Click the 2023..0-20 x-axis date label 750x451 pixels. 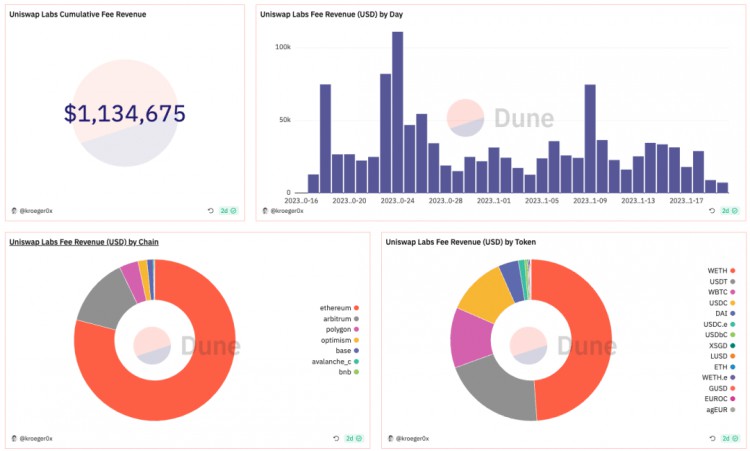pyautogui.click(x=349, y=201)
